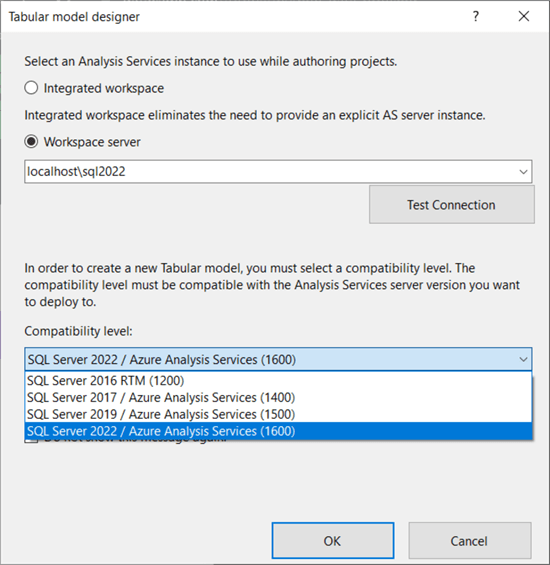Select the Workspace server radio button
550x565 pixels.
pos(31,142)
